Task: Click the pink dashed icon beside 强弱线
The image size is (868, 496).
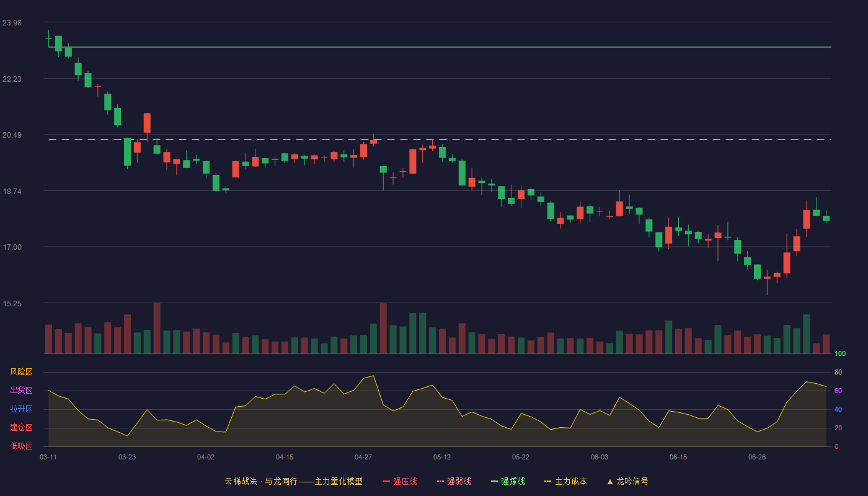Action: point(440,481)
